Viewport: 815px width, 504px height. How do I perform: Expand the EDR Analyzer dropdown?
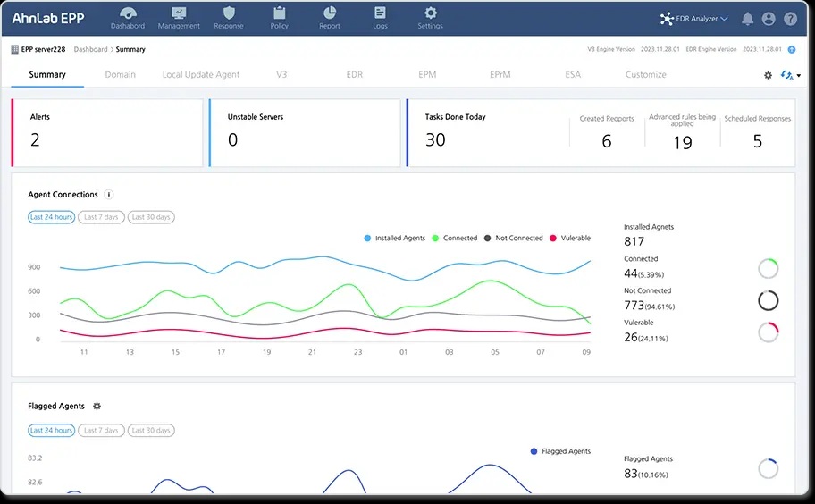coord(693,19)
